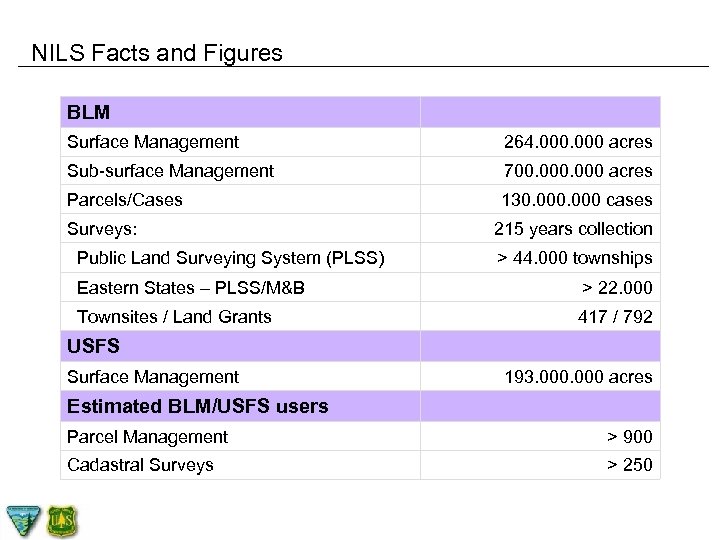The height and width of the screenshot is (540, 720).
Task: Select the 'Parcel Management' label
Action: (x=147, y=437)
